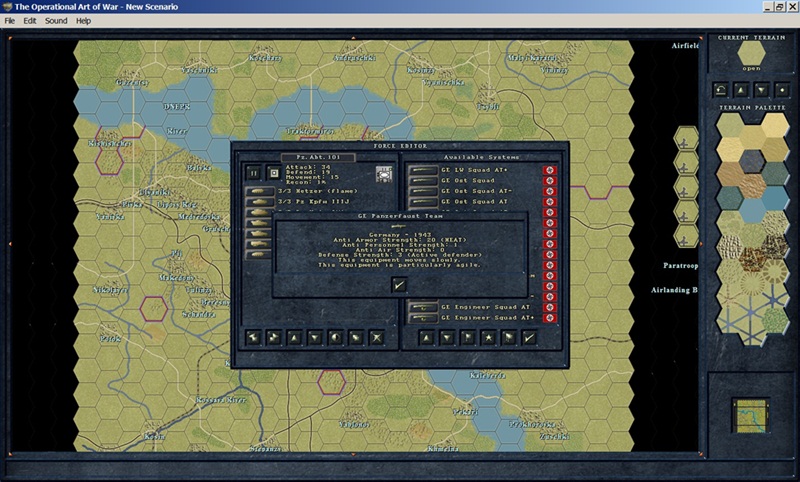Click the checkmark button under Available Systems
The width and height of the screenshot is (800, 482).
(x=529, y=338)
